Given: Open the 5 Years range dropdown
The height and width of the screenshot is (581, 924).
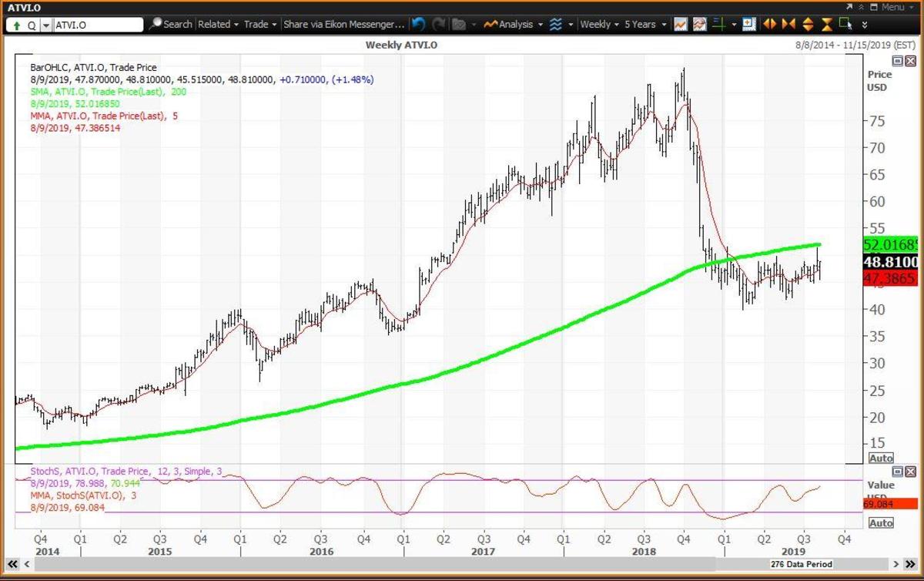Looking at the screenshot, I should [x=644, y=25].
